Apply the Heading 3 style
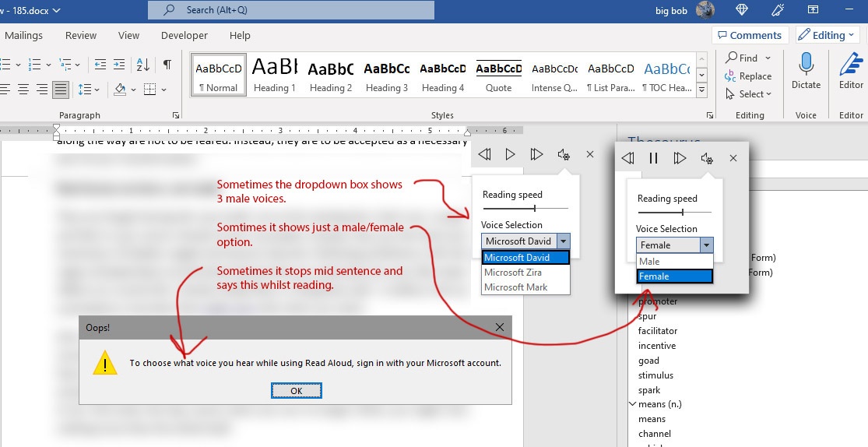 [x=386, y=76]
